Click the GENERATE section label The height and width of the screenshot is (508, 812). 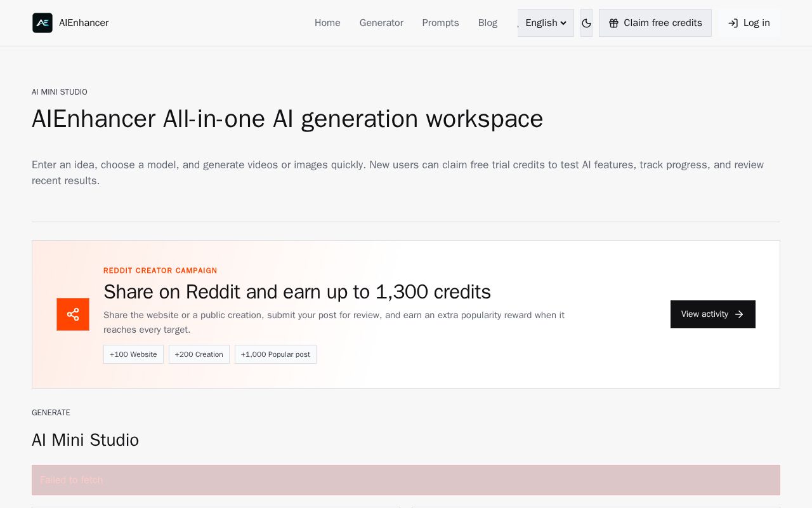[51, 413]
